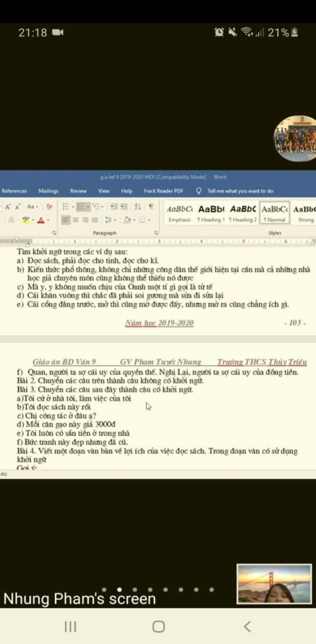Tap the Android recent apps button
The height and width of the screenshot is (644, 316).
pos(70,627)
